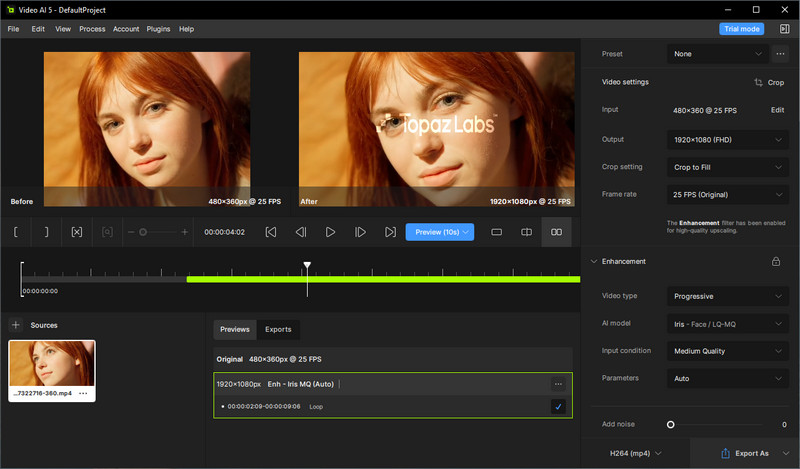Screen dimensions: 800x469
Task: Open the Input condition dropdown
Action: click(728, 351)
